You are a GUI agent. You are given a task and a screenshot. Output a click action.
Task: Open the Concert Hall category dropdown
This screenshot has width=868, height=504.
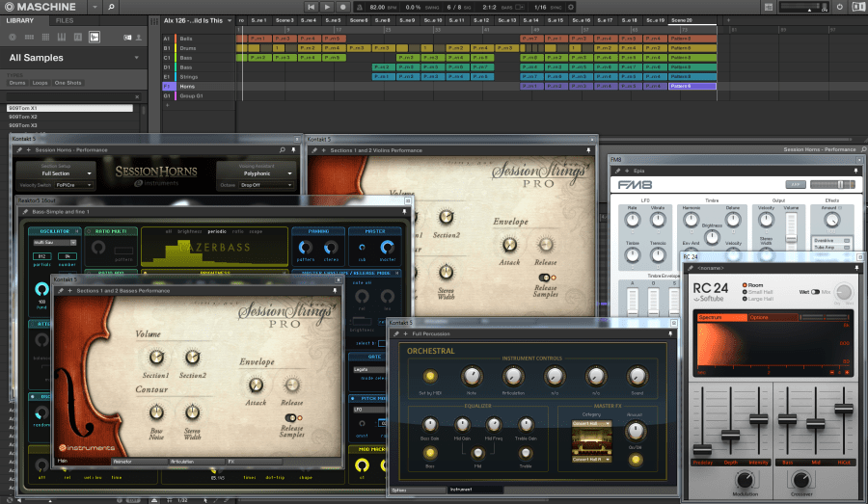click(592, 425)
